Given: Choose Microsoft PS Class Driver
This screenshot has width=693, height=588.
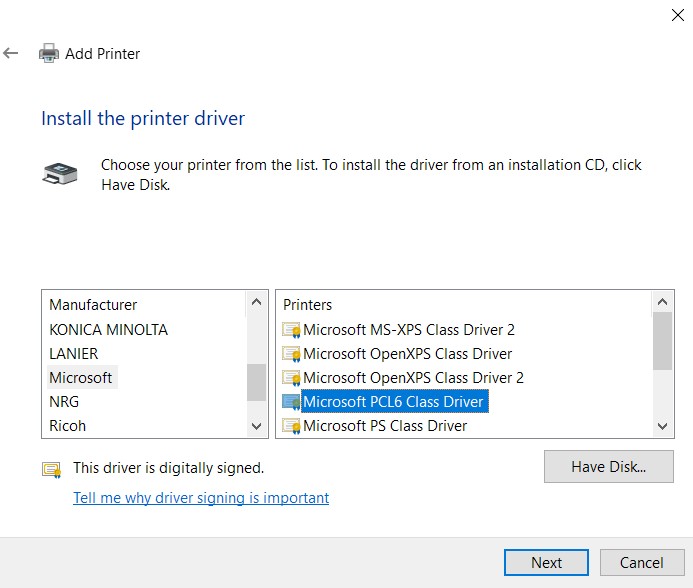Looking at the screenshot, I should pyautogui.click(x=385, y=426).
